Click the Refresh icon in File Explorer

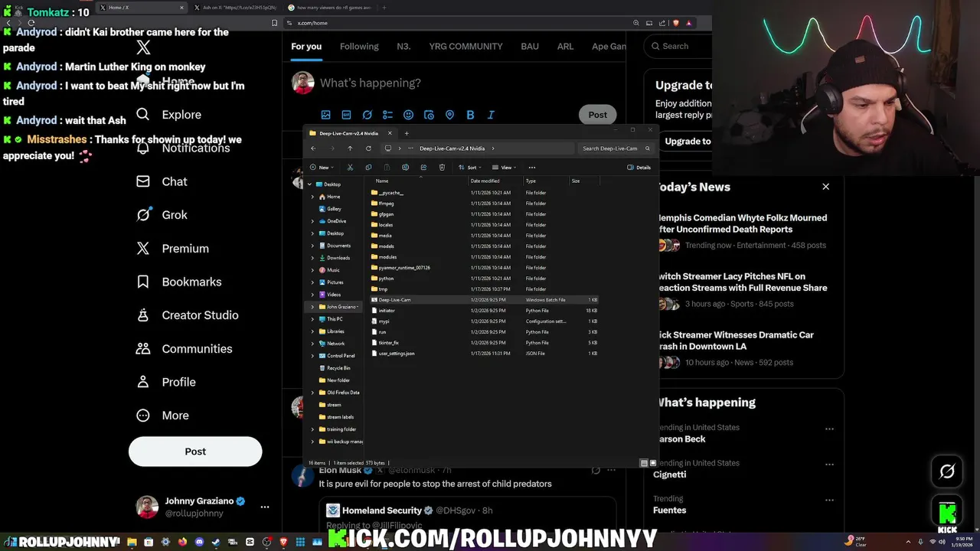368,148
